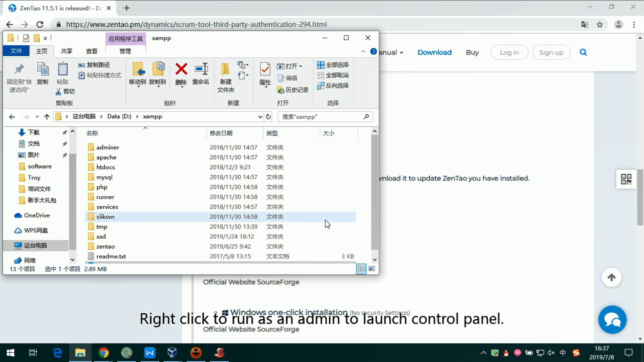Open the QR code side widget
Viewport: 644px width, 362px height.
pyautogui.click(x=626, y=179)
